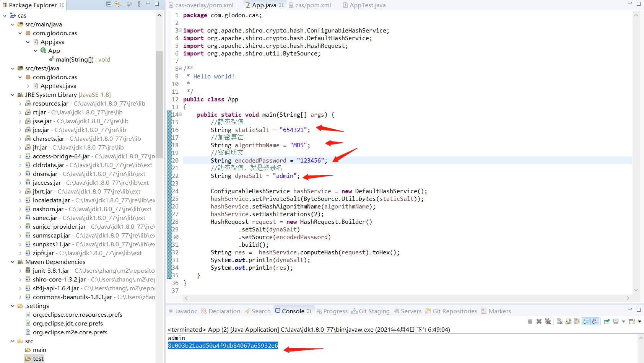Click the Package Explorer scroll-up arrow
The image size is (644, 363).
coord(159,15)
